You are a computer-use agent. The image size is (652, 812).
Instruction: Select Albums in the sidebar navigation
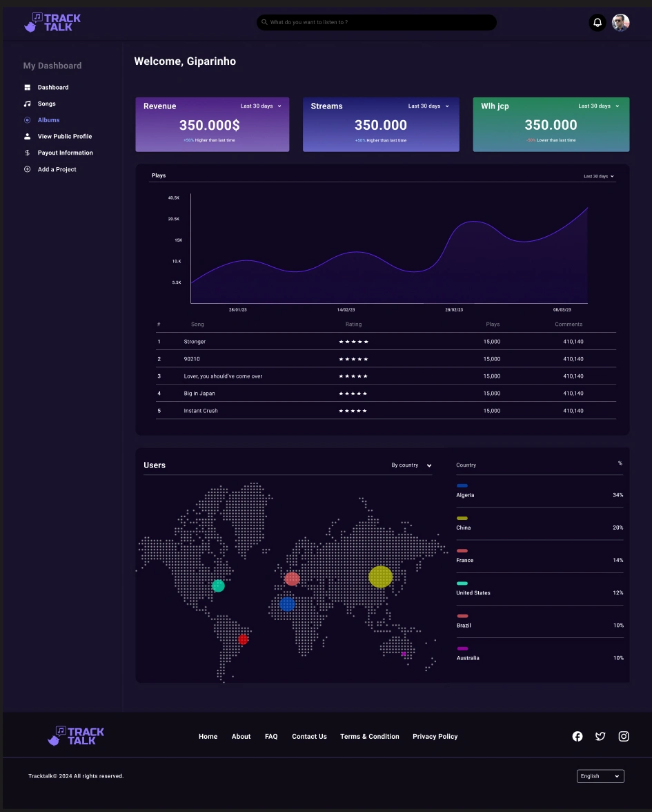point(48,120)
